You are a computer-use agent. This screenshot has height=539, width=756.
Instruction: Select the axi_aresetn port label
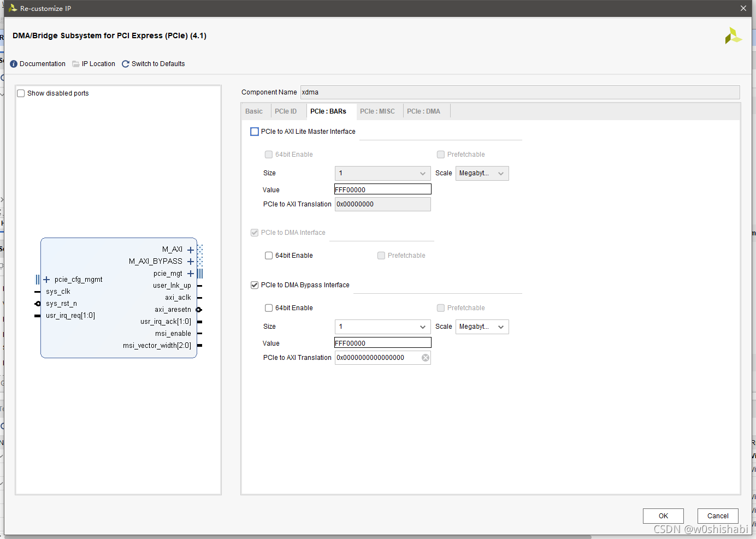click(x=173, y=310)
